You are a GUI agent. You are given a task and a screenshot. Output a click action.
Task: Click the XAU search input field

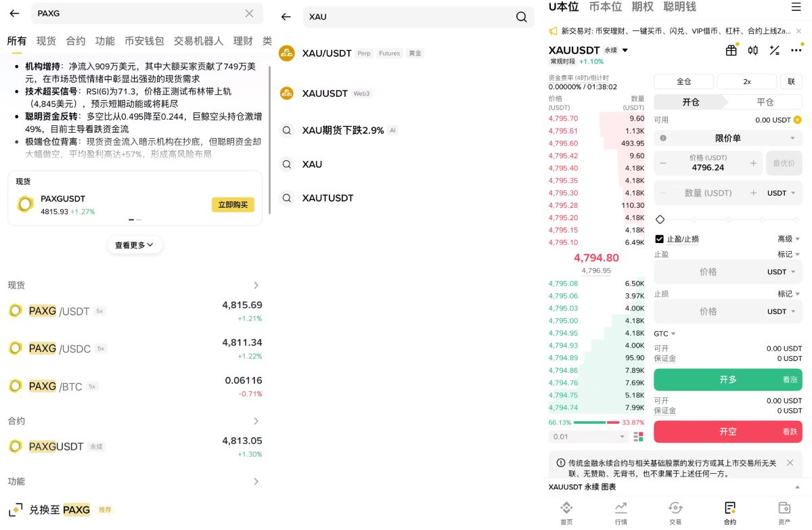pos(406,16)
